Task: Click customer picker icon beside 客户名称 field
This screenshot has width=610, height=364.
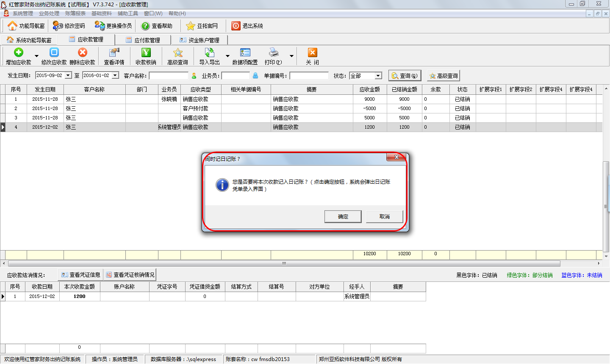Action: 194,76
